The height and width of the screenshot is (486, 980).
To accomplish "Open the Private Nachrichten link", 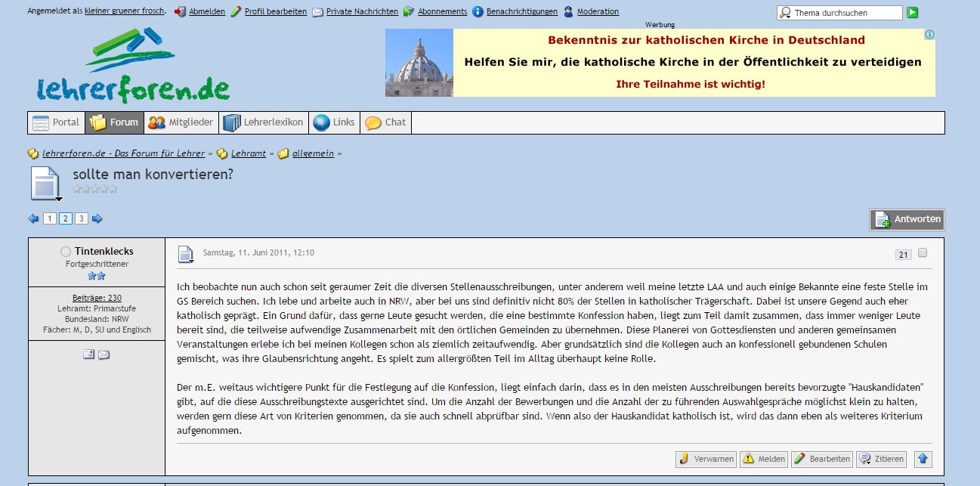I will tap(361, 12).
